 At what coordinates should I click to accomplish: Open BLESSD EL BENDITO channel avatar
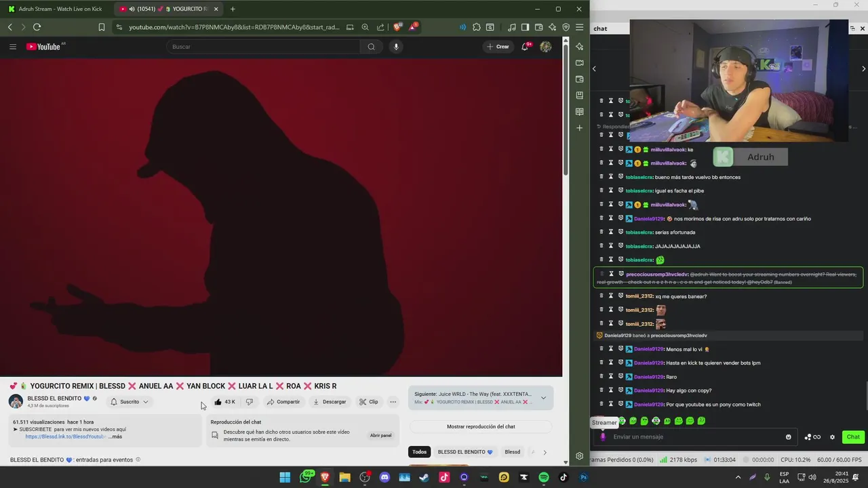point(16,401)
